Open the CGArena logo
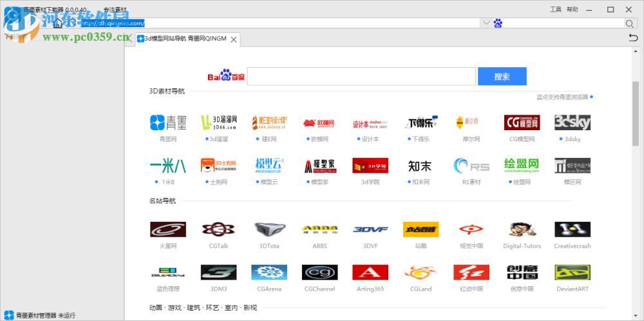The image size is (644, 321). 269,272
